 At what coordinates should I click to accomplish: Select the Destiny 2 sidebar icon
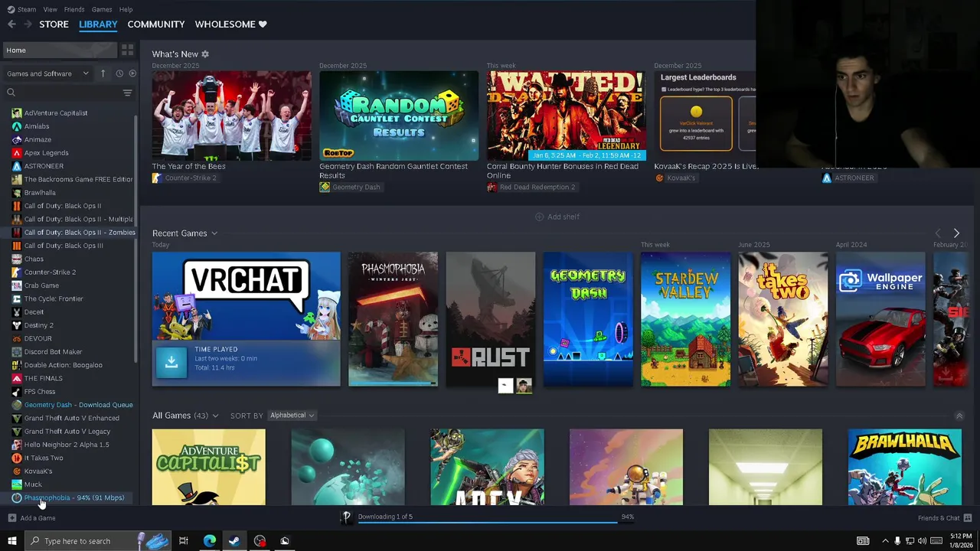(17, 325)
